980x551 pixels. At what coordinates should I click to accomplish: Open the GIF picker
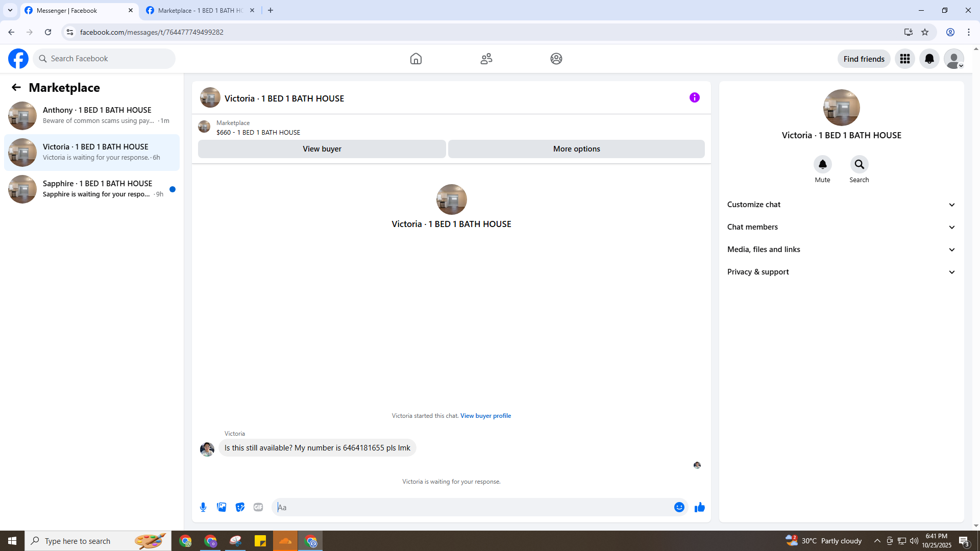point(258,507)
